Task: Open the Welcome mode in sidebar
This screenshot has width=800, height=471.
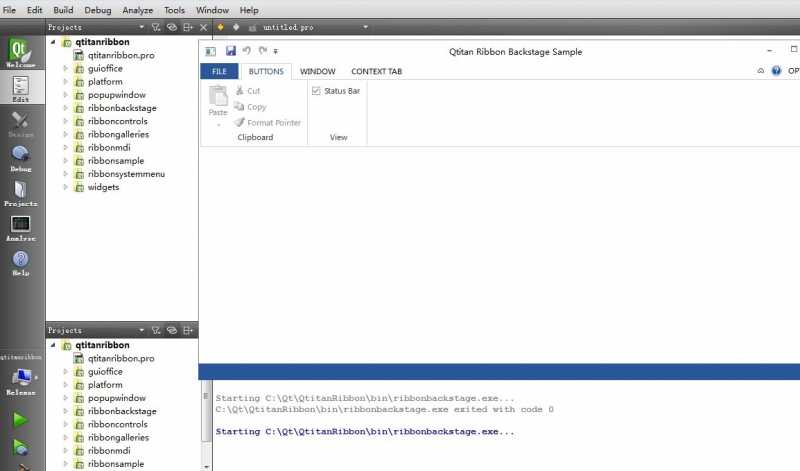Action: point(20,53)
